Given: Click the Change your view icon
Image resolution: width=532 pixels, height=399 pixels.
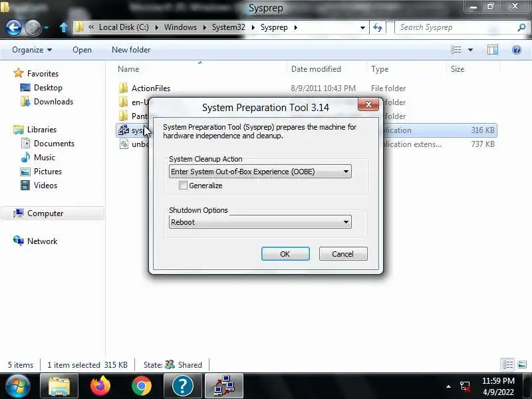Looking at the screenshot, I should point(456,50).
